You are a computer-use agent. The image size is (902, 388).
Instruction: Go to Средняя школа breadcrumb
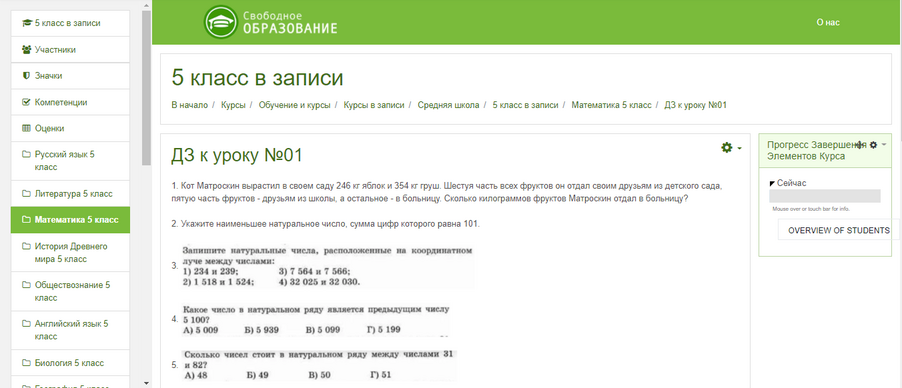[448, 105]
